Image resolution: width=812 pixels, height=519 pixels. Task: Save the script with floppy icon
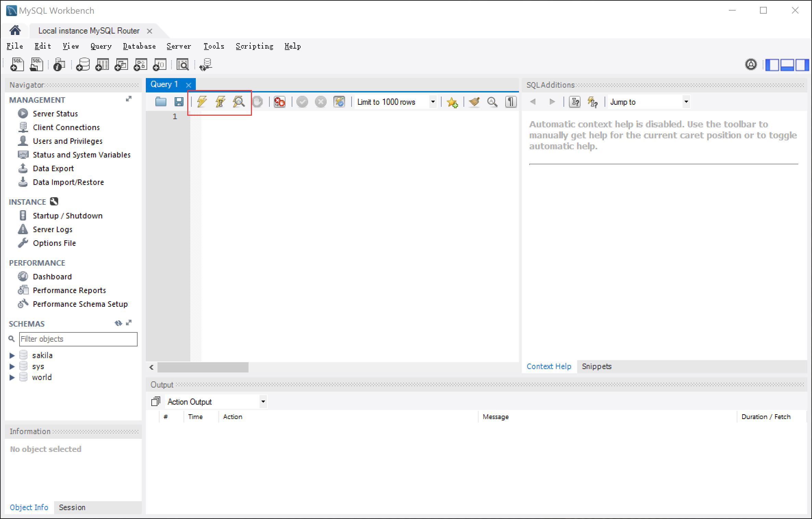tap(179, 102)
